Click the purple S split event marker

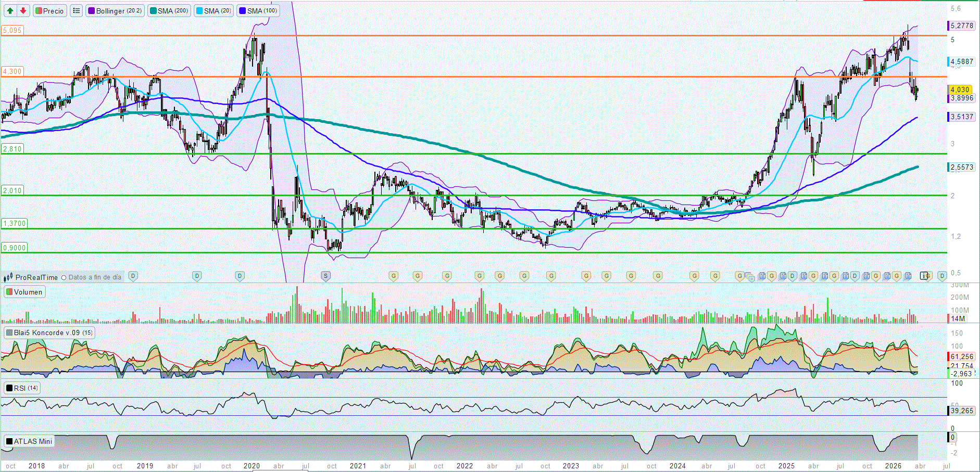pos(325,276)
